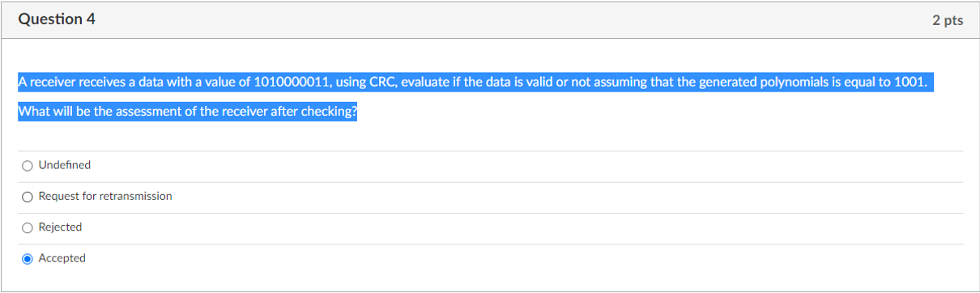Click the "Request for retransmission" label text

[105, 197]
